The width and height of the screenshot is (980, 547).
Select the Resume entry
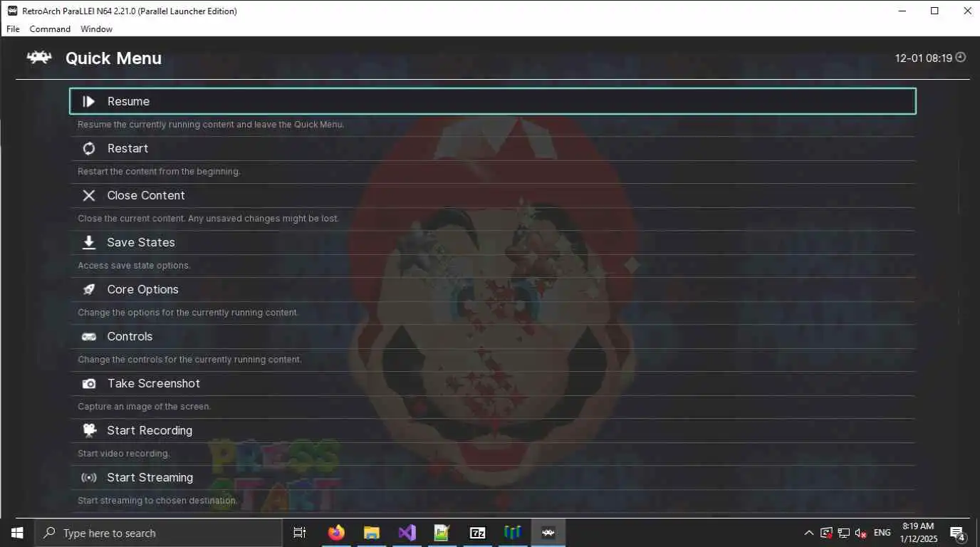point(492,101)
